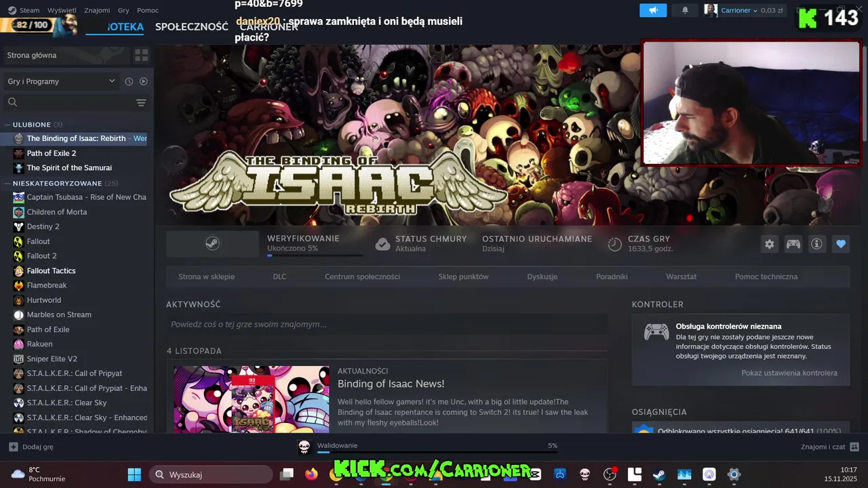Collapse the NIESKATEGORYZOWANE category
Image resolution: width=868 pixels, height=488 pixels.
point(7,184)
